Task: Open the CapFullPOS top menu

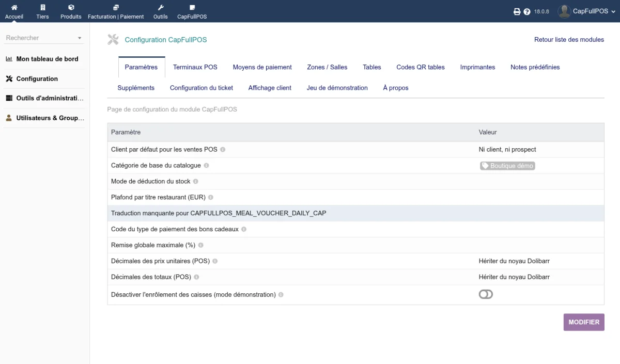Action: coord(192,11)
